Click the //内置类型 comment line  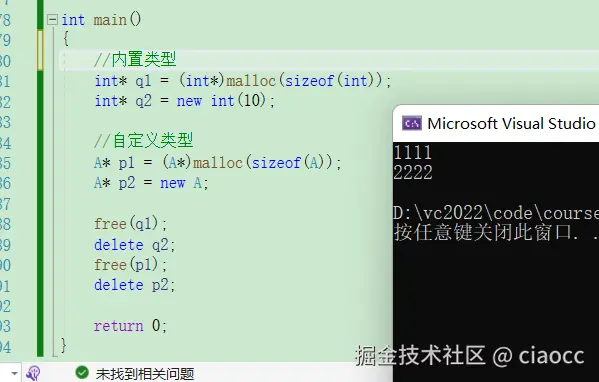coord(135,60)
